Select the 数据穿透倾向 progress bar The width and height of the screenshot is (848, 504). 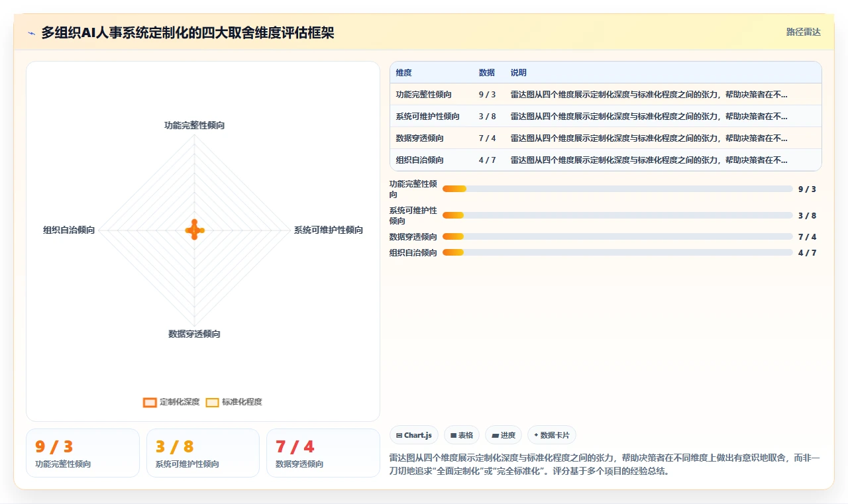[617, 236]
